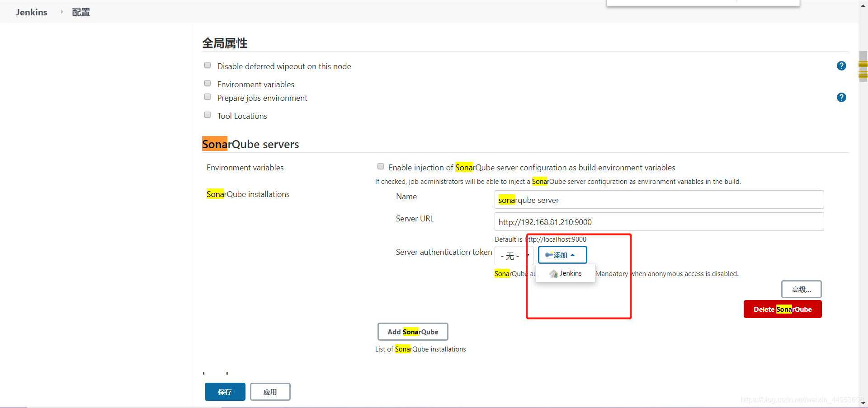Click the 保存 save button
The height and width of the screenshot is (408, 868).
pos(225,392)
